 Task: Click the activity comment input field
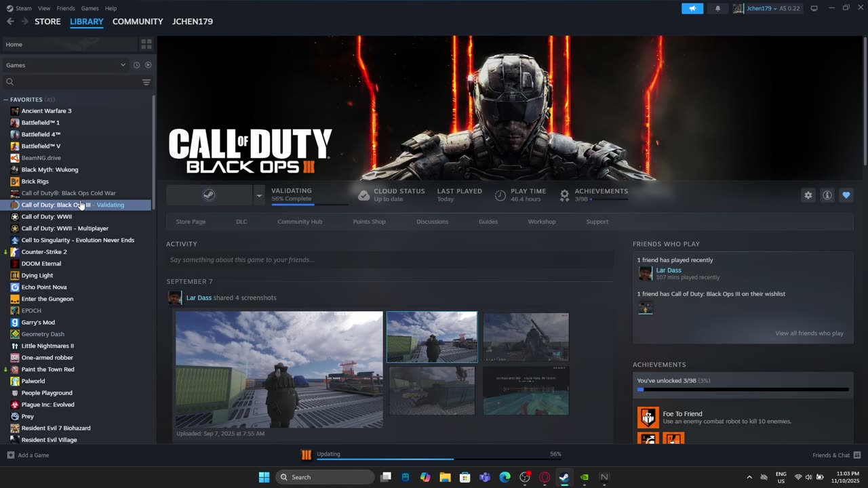390,260
